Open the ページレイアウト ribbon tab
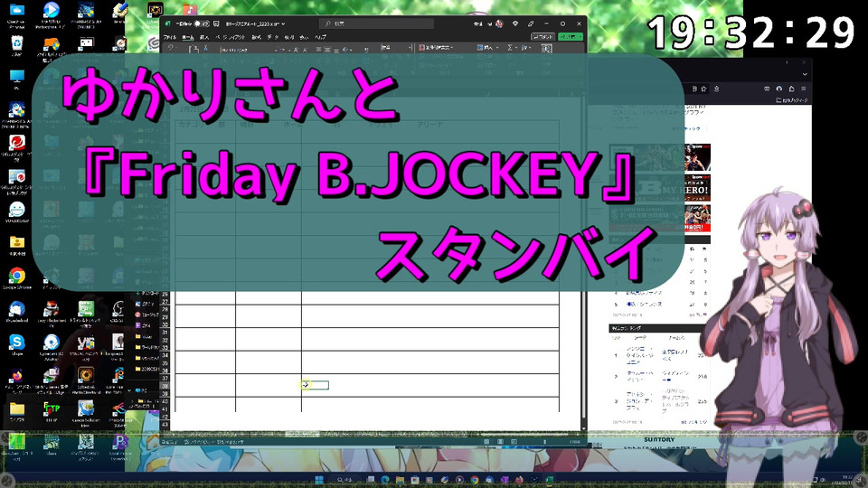The width and height of the screenshot is (868, 488). click(231, 37)
